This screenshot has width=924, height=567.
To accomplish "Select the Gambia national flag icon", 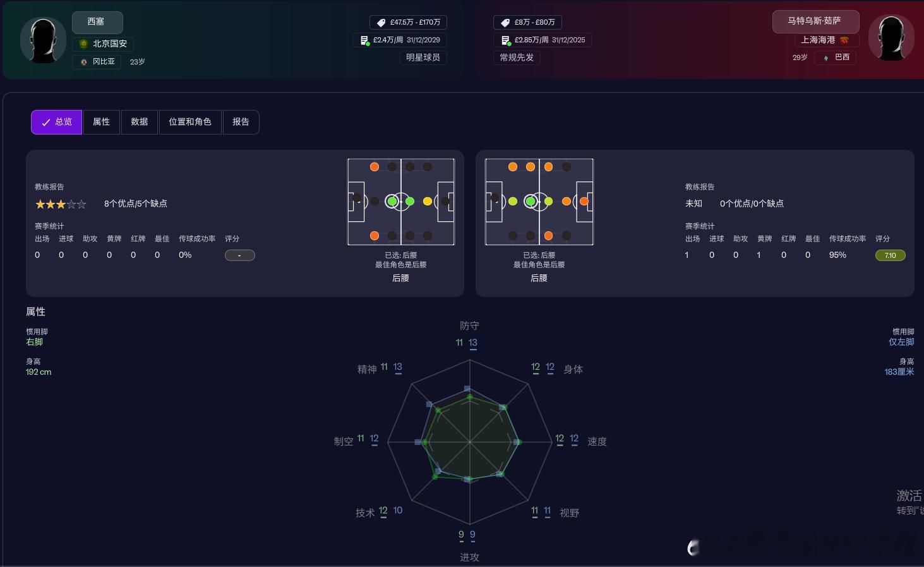I will [83, 61].
